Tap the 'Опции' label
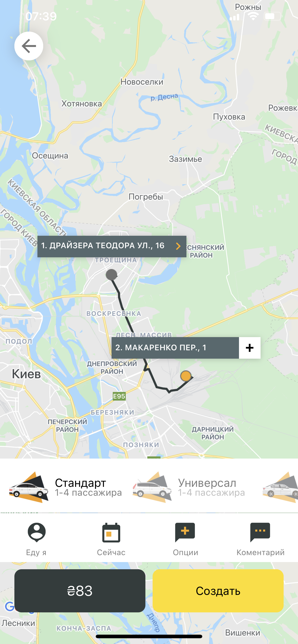This screenshot has height=644, width=298. point(185,552)
